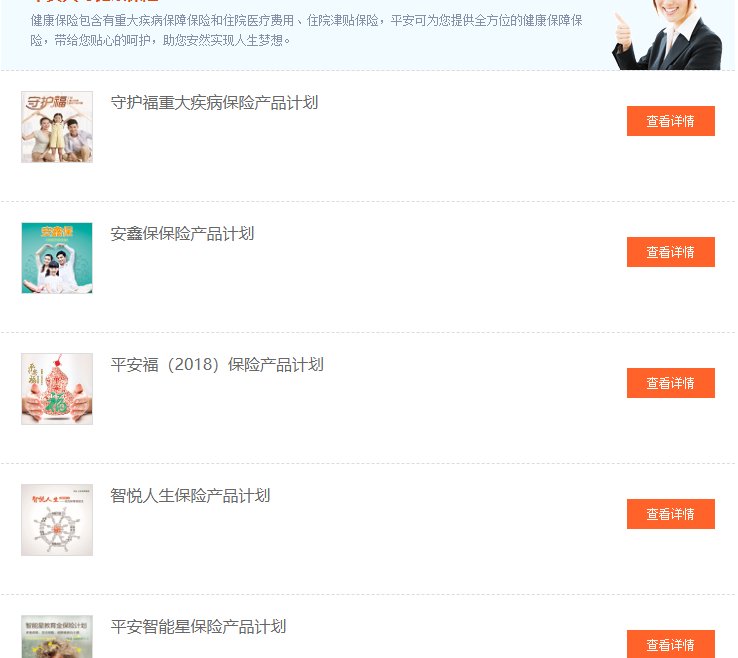Open the 智悦人生 ship wheel thumbnail

[57, 520]
